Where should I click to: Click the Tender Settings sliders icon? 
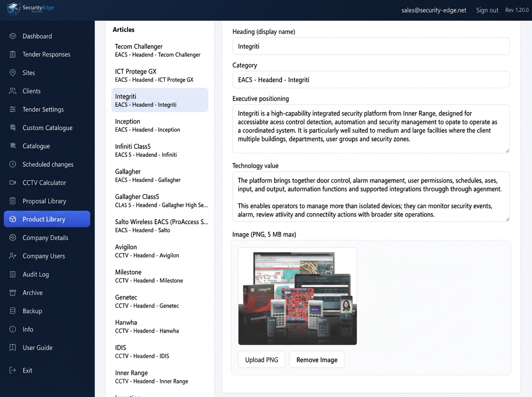click(x=13, y=109)
